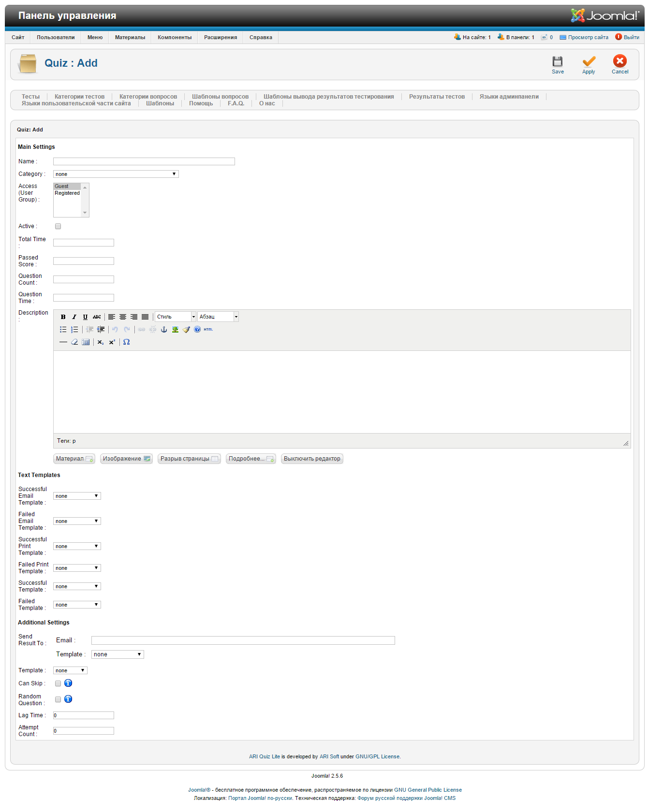649x812 pixels.
Task: Select Guest in Access list
Action: [x=67, y=186]
